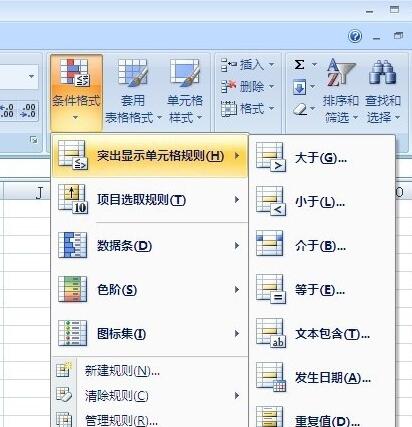The image size is (412, 427).
Task: Open the Help question mark icon
Action: 355,36
